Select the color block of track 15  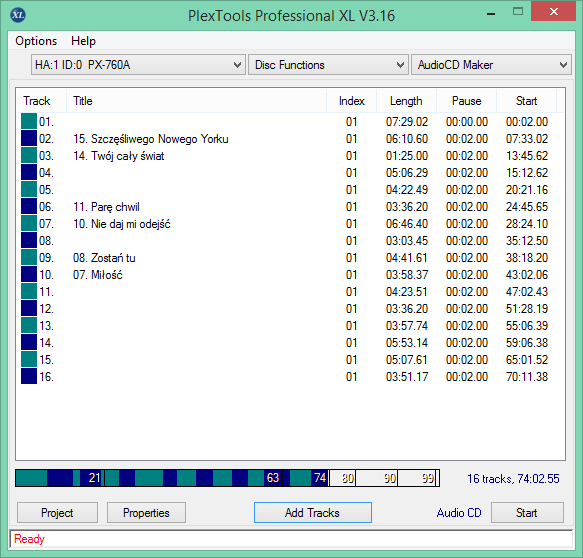click(x=29, y=359)
